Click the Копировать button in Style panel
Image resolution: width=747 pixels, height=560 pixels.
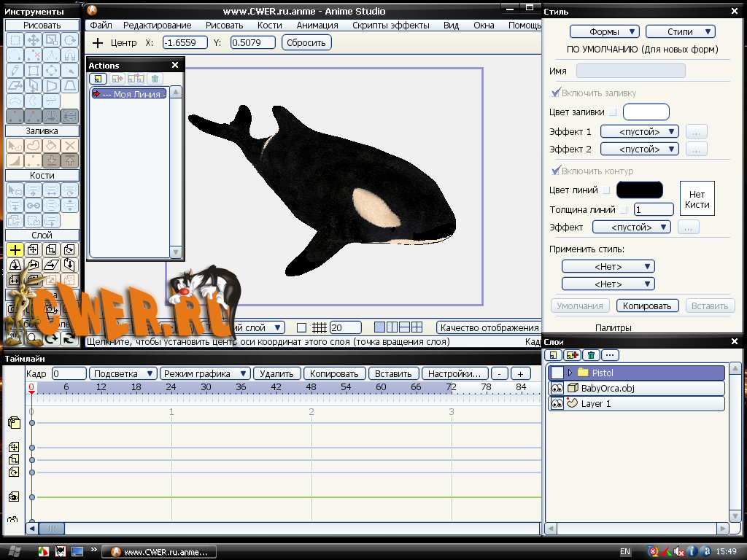pyautogui.click(x=648, y=306)
